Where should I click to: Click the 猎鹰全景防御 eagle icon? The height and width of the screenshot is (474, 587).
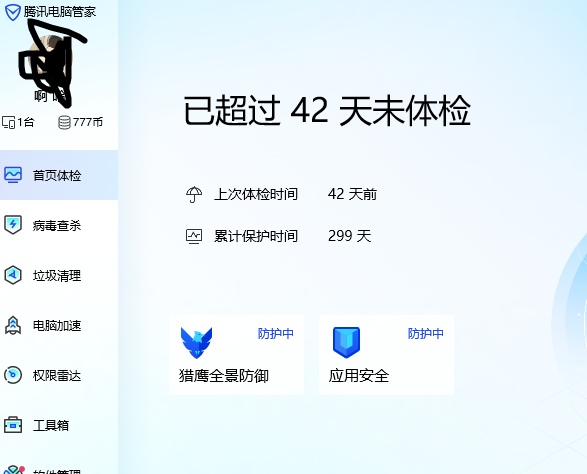[x=196, y=343]
